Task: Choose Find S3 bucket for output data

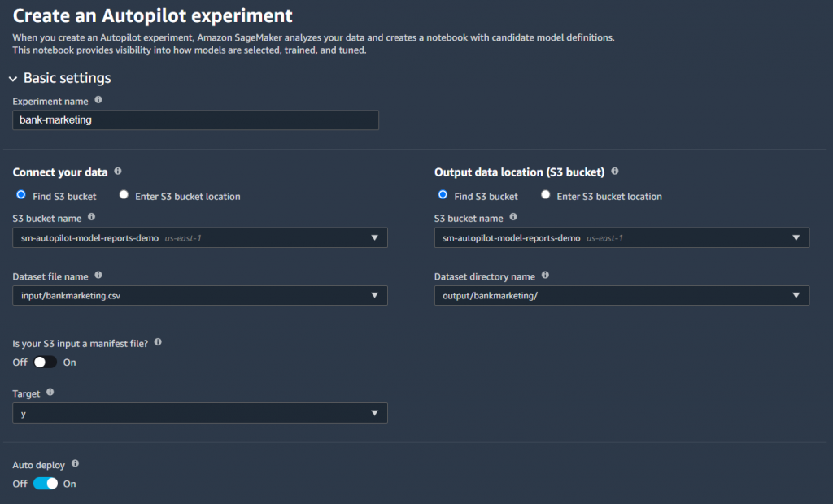Action: click(443, 196)
